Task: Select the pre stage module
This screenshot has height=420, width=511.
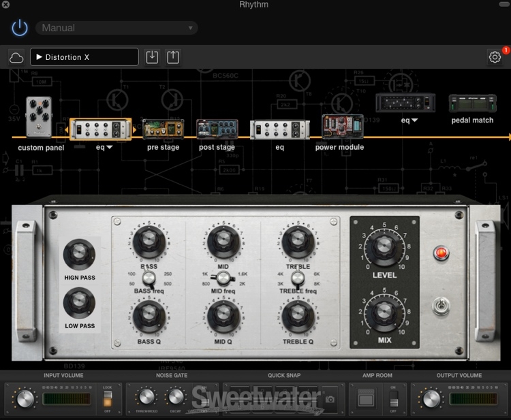Action: coord(164,129)
